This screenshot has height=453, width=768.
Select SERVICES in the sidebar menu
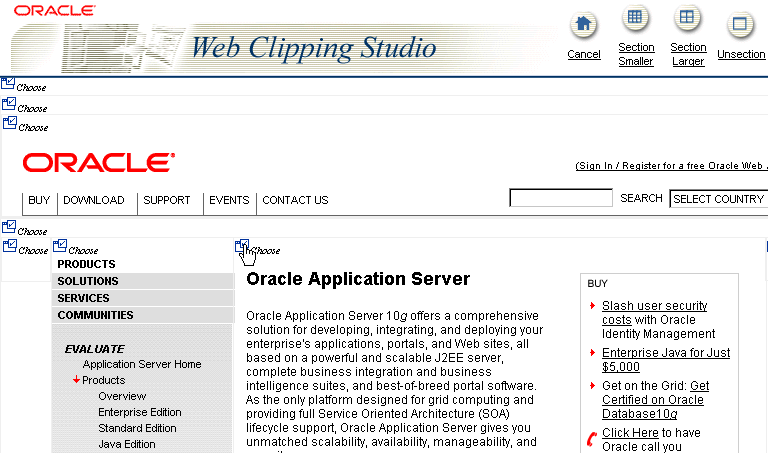[83, 298]
